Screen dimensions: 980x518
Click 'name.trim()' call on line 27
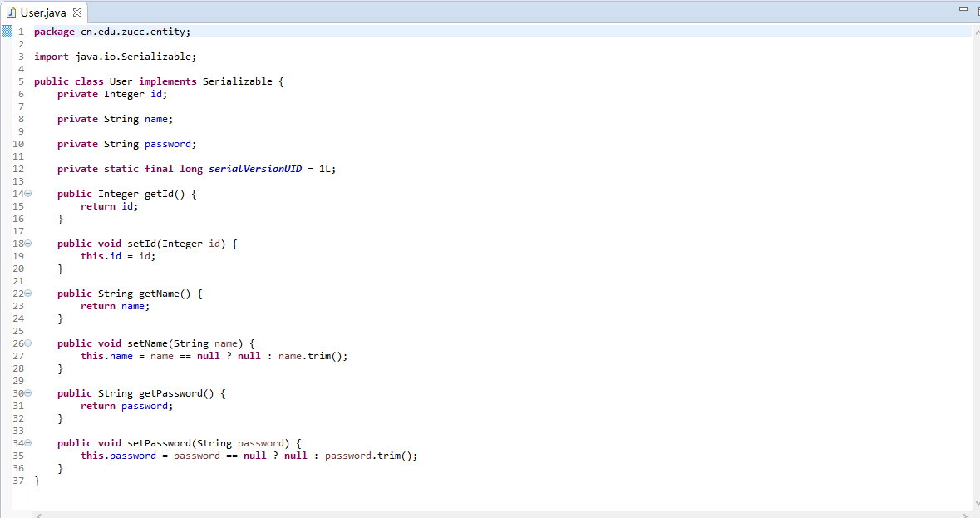[310, 356]
